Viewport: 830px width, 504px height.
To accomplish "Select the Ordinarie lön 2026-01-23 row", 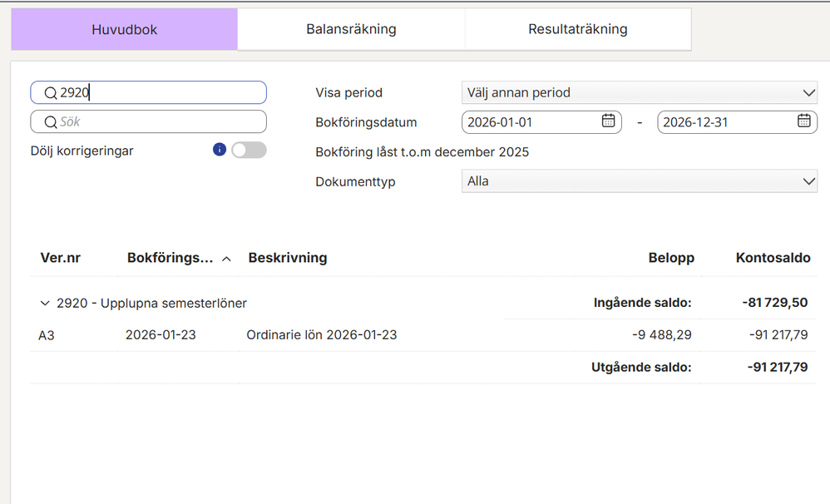I will (x=321, y=335).
